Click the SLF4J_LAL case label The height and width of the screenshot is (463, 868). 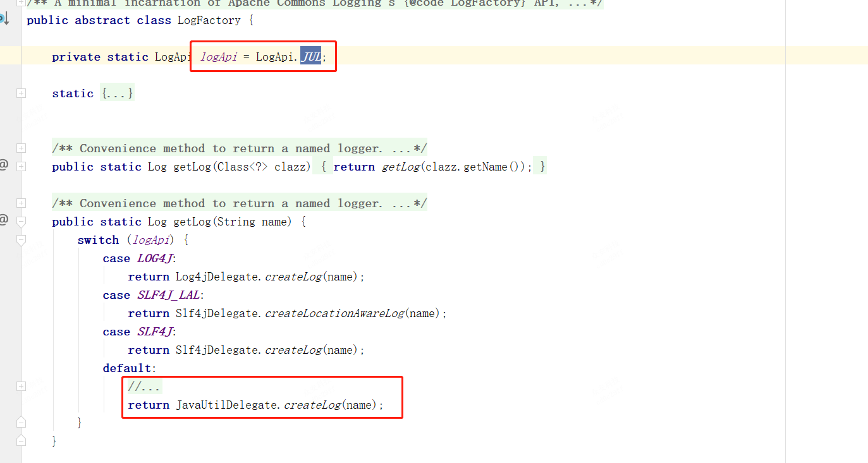click(x=170, y=295)
